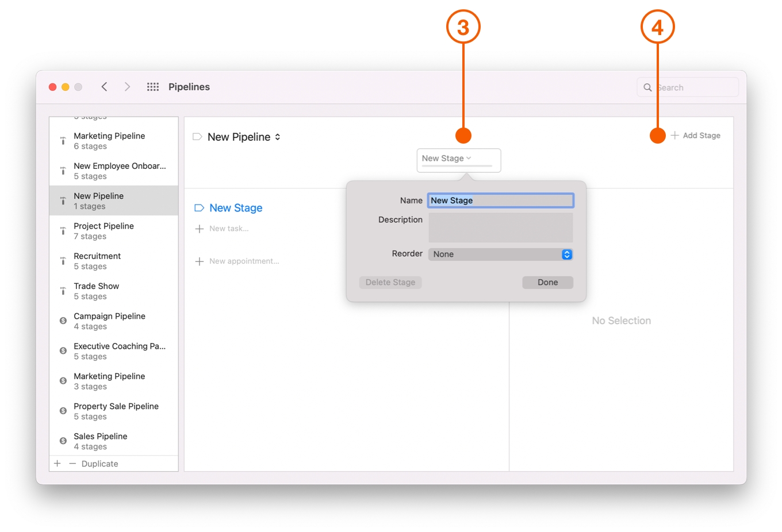Expand the New Pipeline title switcher
Viewport: 782px width, 532px height.
click(x=278, y=137)
